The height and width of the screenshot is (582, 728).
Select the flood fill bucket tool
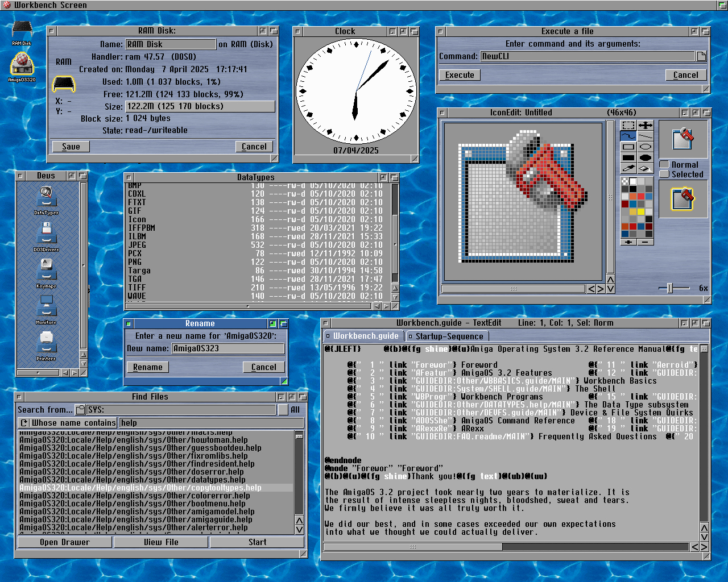pyautogui.click(x=646, y=168)
